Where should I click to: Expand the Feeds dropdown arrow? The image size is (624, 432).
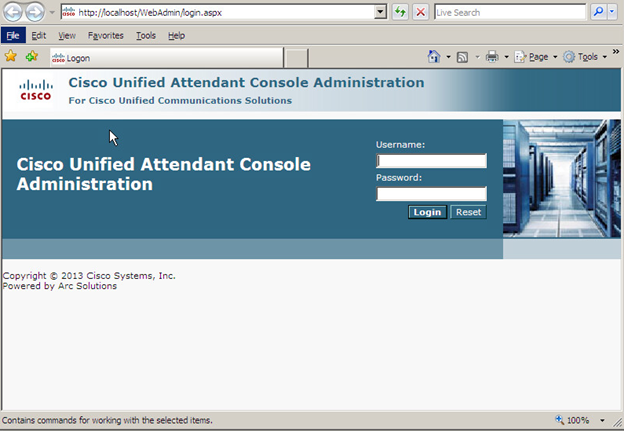coord(477,57)
